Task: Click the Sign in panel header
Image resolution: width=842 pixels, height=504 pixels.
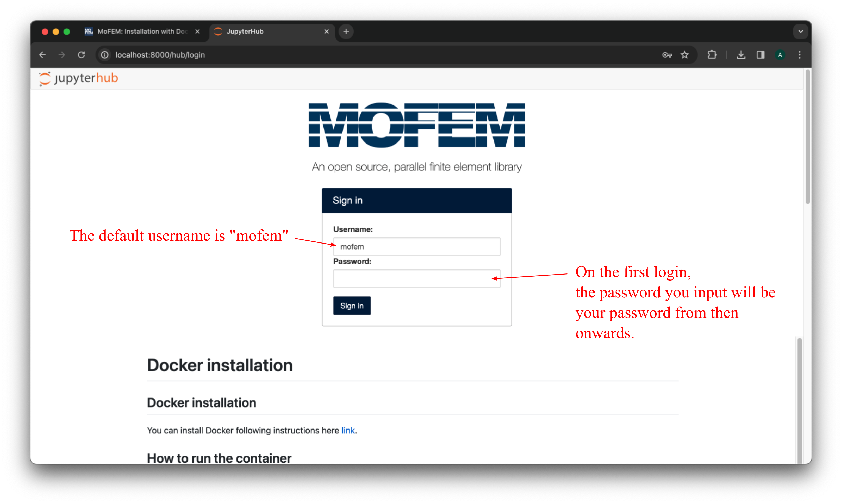Action: coord(417,200)
